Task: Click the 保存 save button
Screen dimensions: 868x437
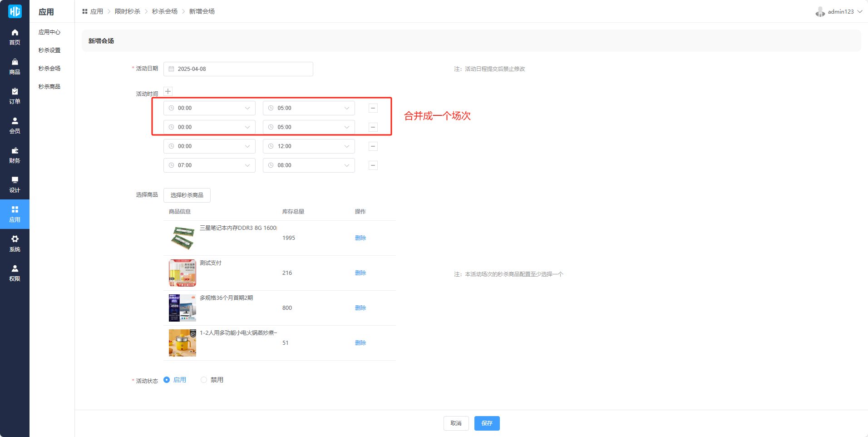Action: 487,423
